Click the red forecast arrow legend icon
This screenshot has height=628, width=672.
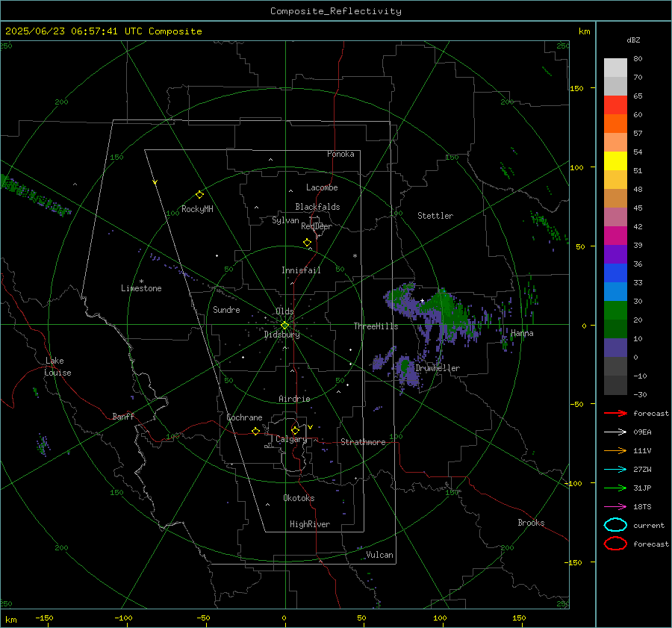coord(615,413)
